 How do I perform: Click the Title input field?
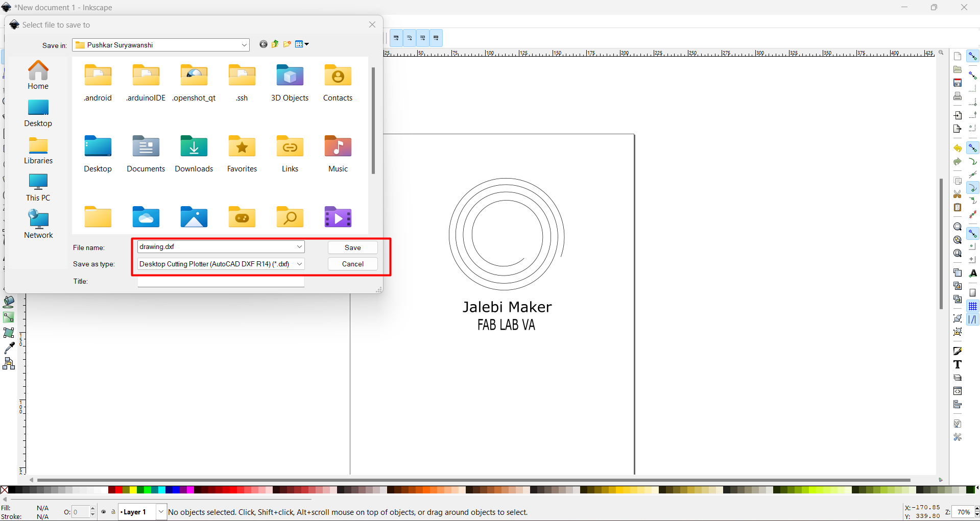[221, 281]
